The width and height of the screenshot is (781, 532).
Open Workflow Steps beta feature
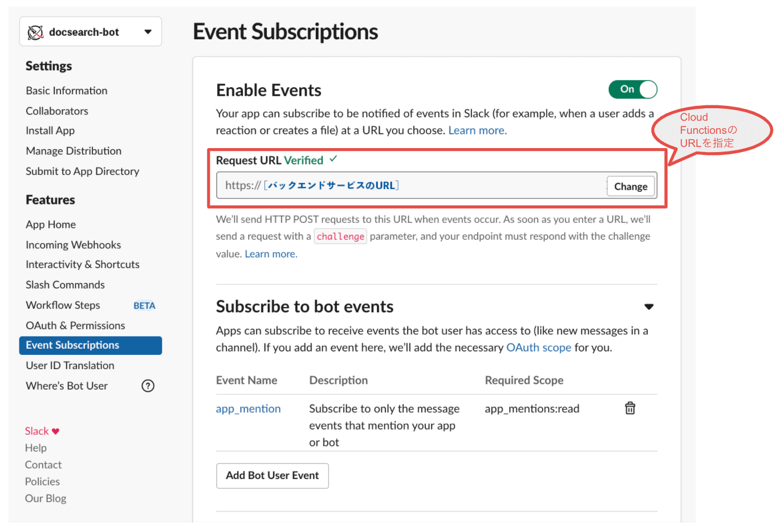[x=63, y=305]
